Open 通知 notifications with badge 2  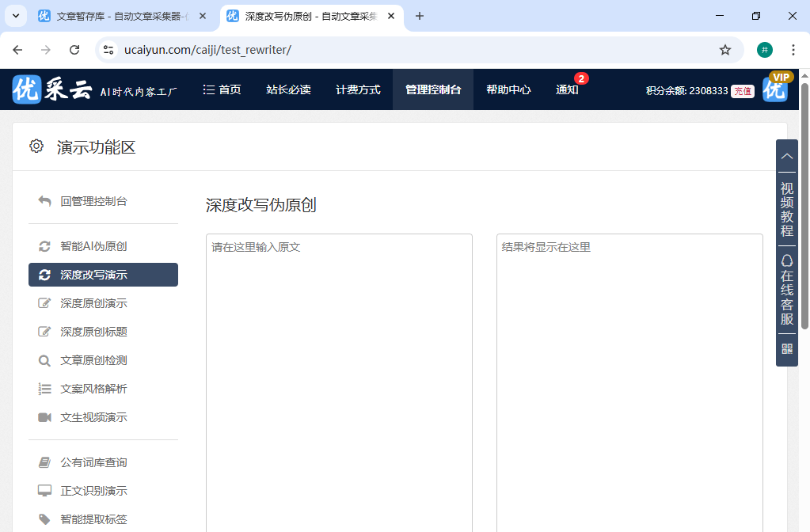click(567, 89)
